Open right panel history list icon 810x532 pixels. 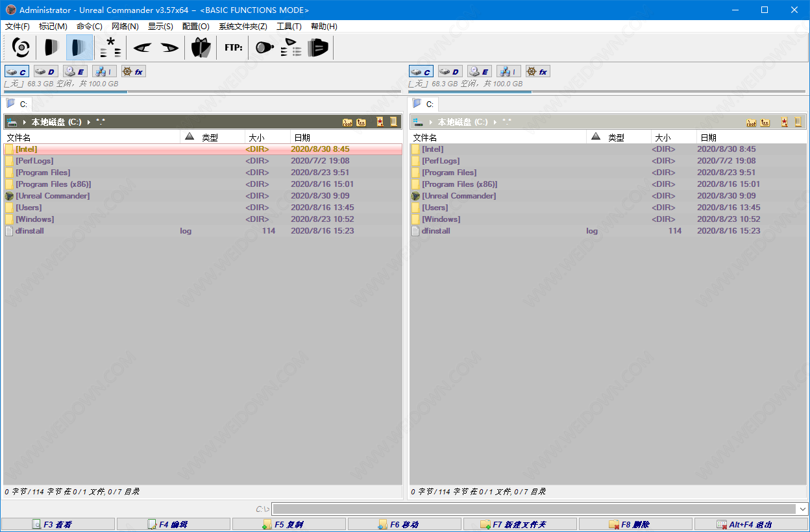798,122
